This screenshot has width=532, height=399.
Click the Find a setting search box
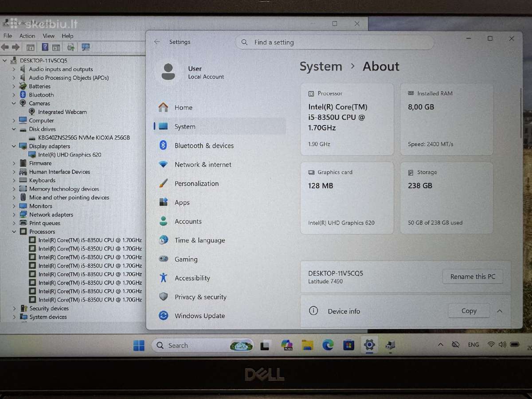click(x=335, y=43)
